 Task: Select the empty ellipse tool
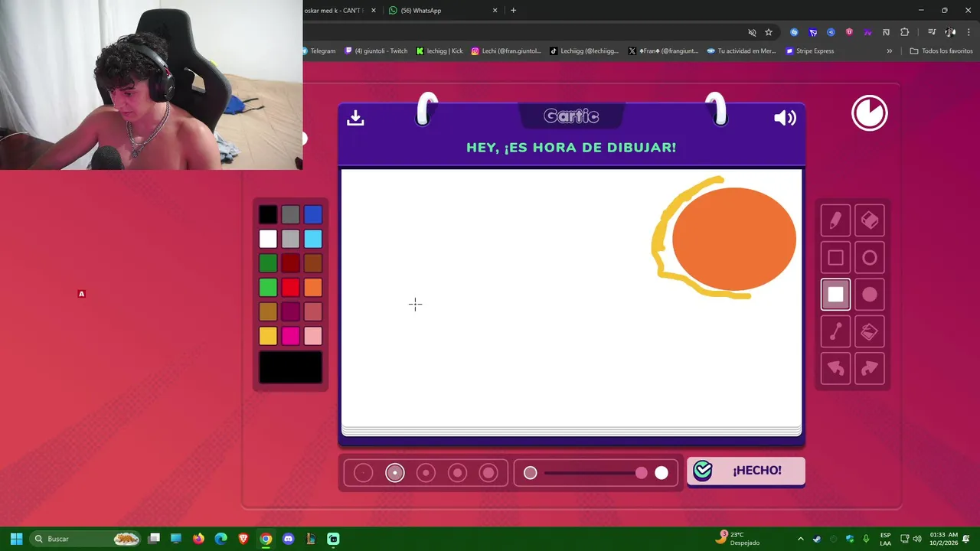click(869, 258)
